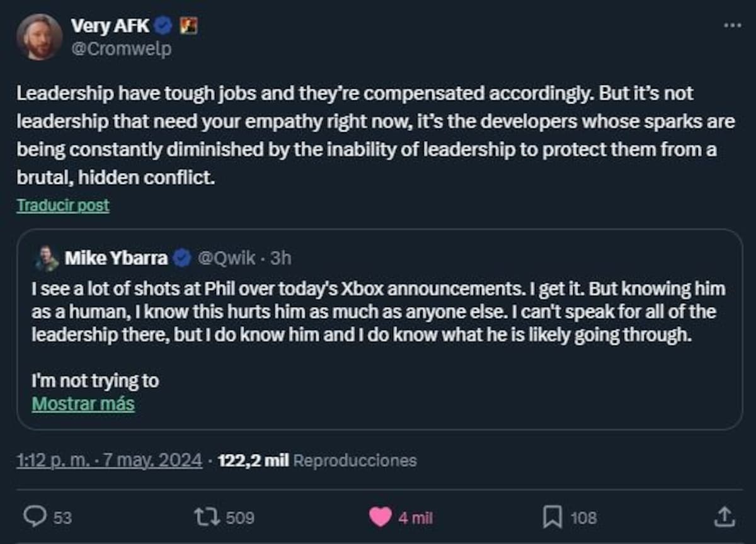Open Very AFK's profile picture
Screen dimensions: 756x544
(x=39, y=37)
